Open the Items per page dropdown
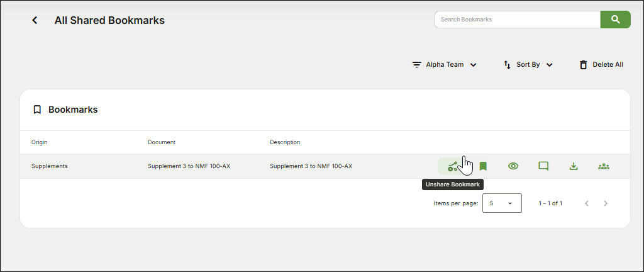 point(502,203)
